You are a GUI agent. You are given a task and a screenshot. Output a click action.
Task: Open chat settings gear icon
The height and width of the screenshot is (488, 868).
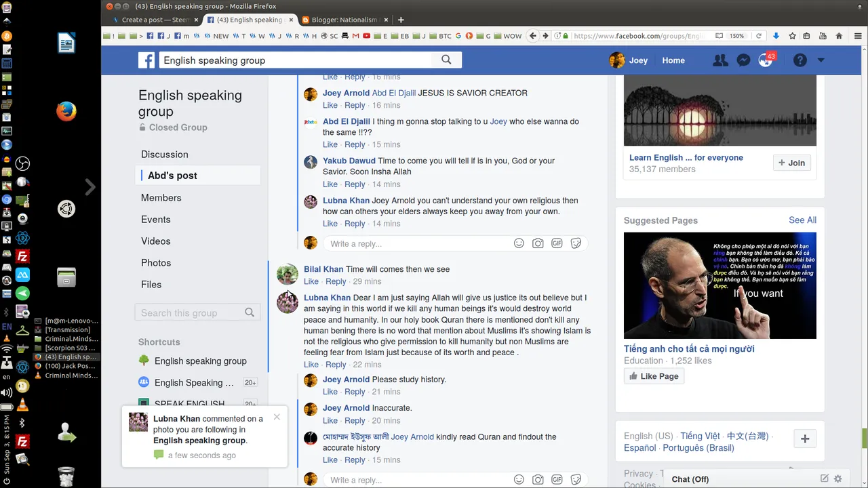(x=838, y=479)
